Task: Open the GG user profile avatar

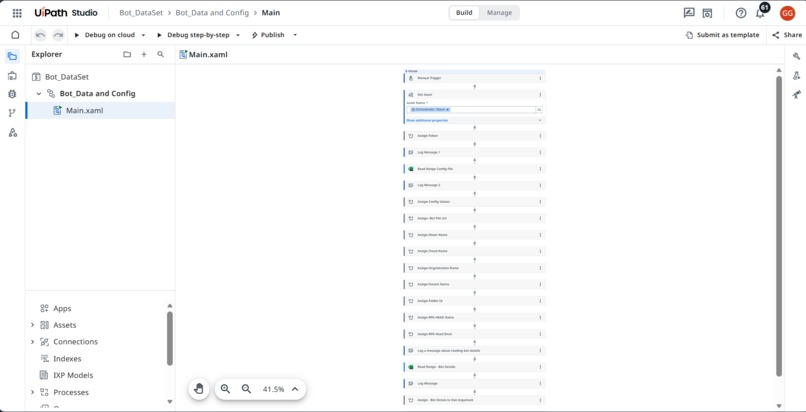Action: click(787, 13)
